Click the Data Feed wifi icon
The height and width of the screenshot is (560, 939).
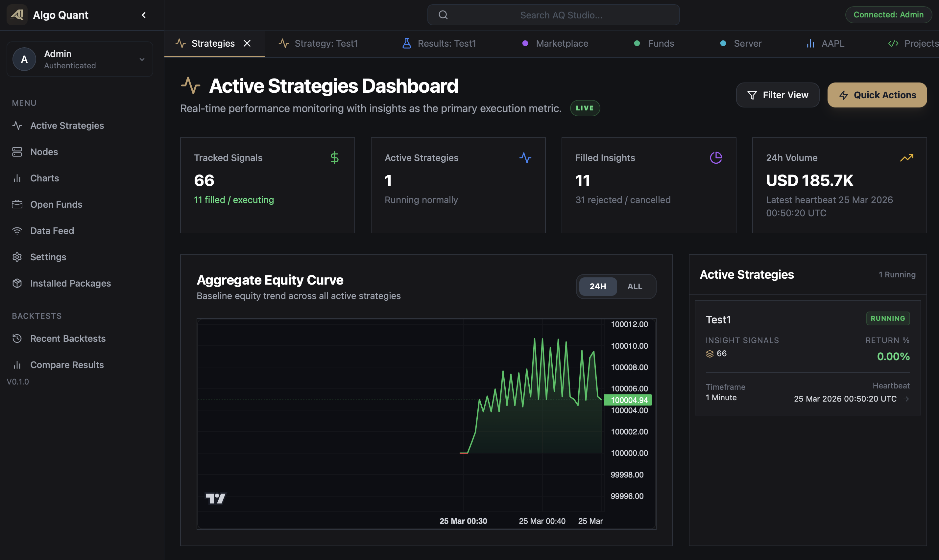[17, 231]
